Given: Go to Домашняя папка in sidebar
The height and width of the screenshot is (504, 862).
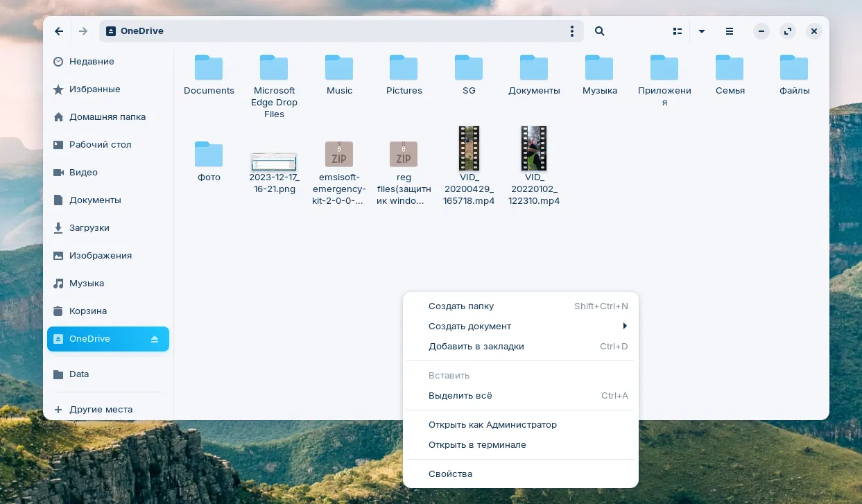Looking at the screenshot, I should [108, 117].
